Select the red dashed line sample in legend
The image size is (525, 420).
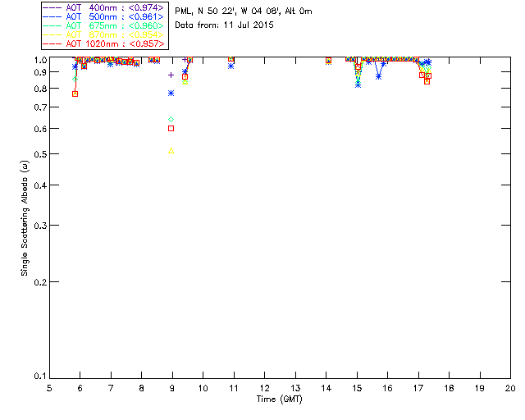[52, 43]
